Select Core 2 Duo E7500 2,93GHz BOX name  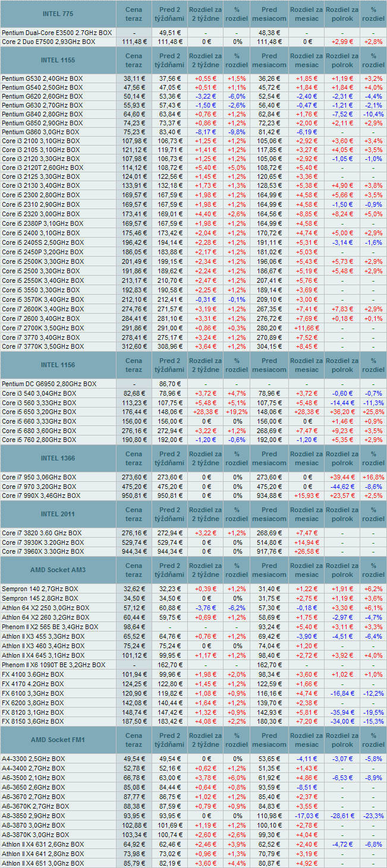48,42
